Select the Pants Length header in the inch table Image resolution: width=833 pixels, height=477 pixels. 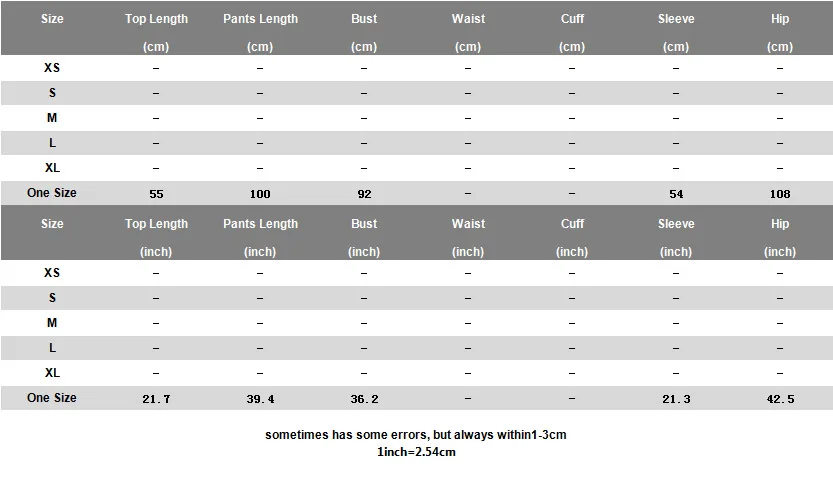tap(260, 224)
